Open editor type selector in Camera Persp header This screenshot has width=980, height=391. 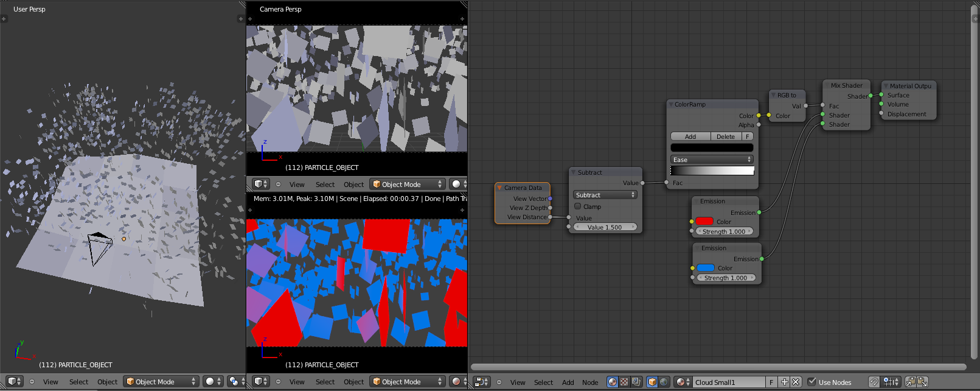click(x=261, y=184)
